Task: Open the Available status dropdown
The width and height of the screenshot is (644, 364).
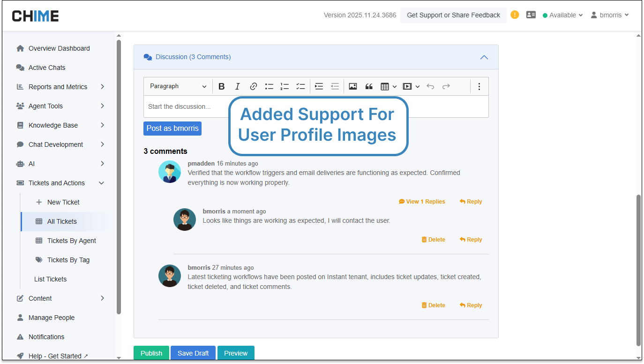Action: [562, 15]
